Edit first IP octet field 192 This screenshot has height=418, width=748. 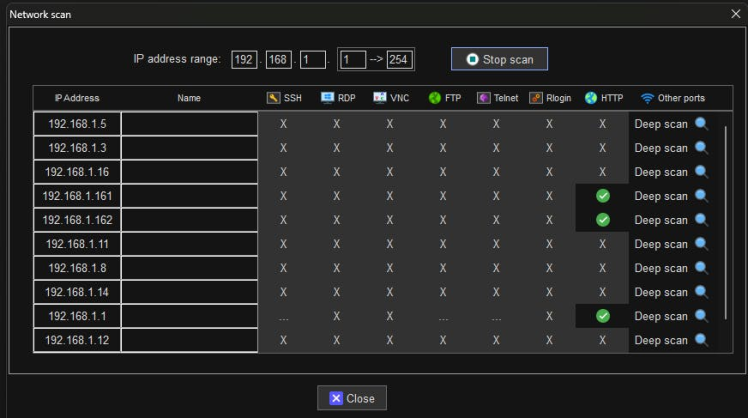pos(244,60)
